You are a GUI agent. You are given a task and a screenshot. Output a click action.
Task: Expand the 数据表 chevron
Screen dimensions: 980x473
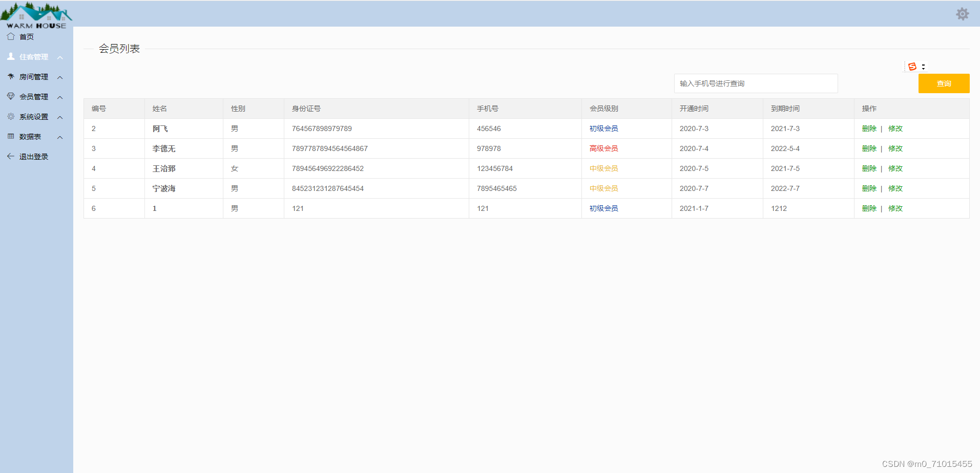tap(60, 137)
